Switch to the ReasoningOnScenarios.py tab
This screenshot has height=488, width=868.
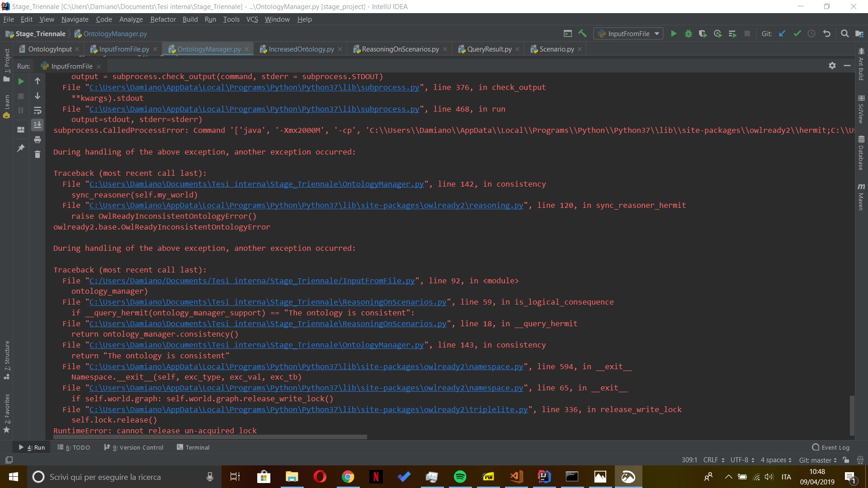[x=400, y=49]
